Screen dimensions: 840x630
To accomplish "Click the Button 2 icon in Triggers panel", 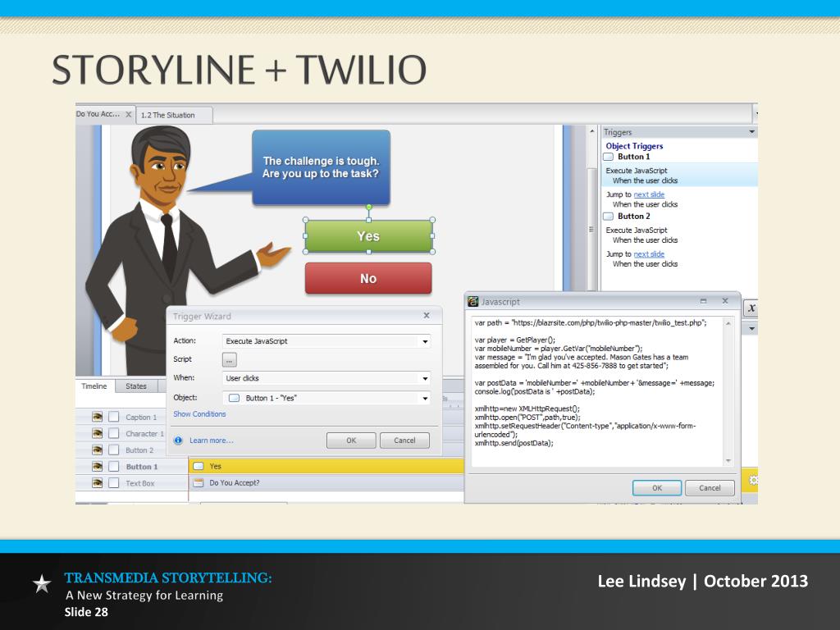I will (608, 217).
